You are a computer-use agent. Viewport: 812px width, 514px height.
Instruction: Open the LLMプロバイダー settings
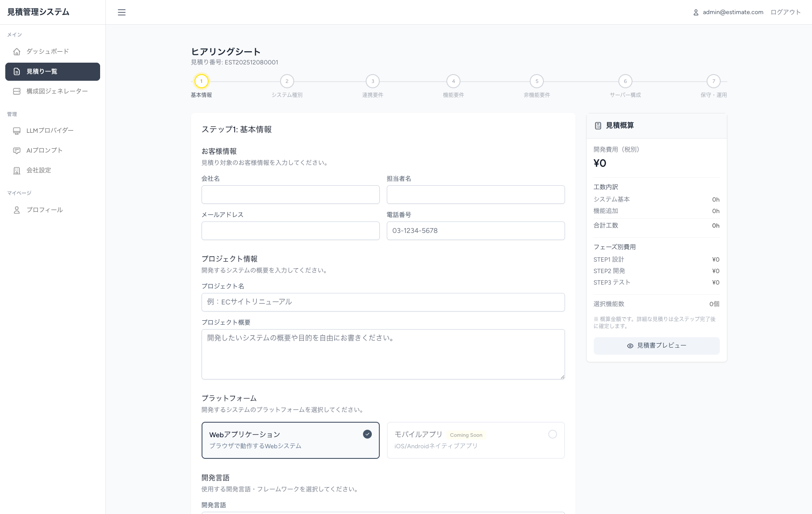pyautogui.click(x=50, y=130)
